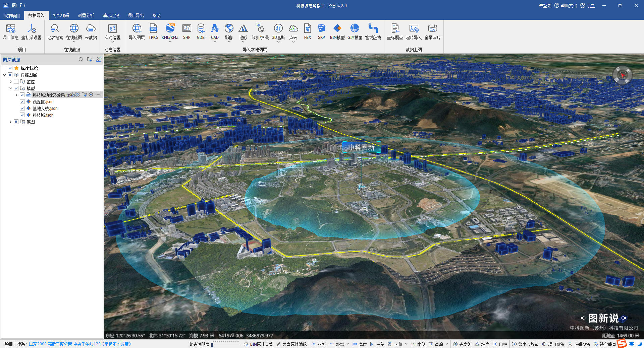Expand the 监控 folder node
644x348 pixels.
point(10,81)
